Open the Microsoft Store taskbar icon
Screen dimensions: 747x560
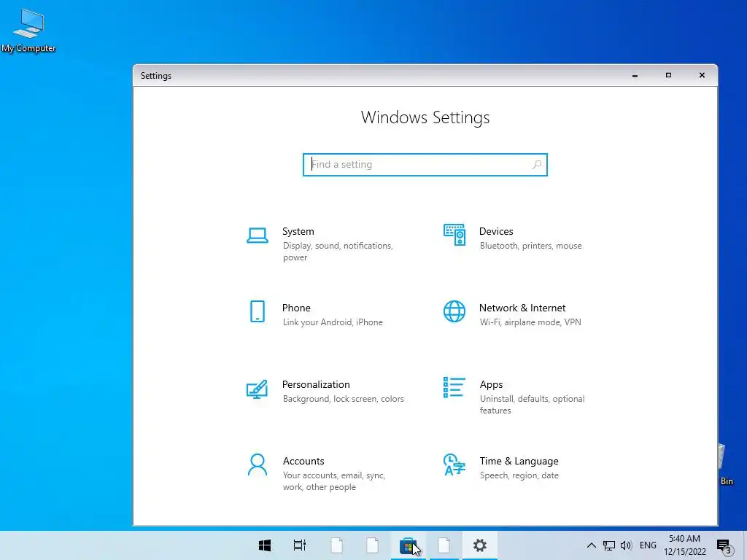coord(409,545)
